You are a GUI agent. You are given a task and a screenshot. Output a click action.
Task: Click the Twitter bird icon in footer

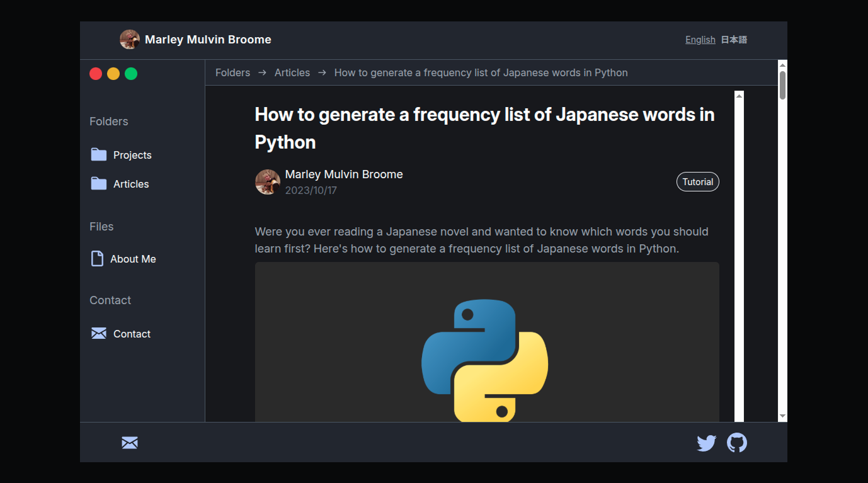(x=706, y=443)
